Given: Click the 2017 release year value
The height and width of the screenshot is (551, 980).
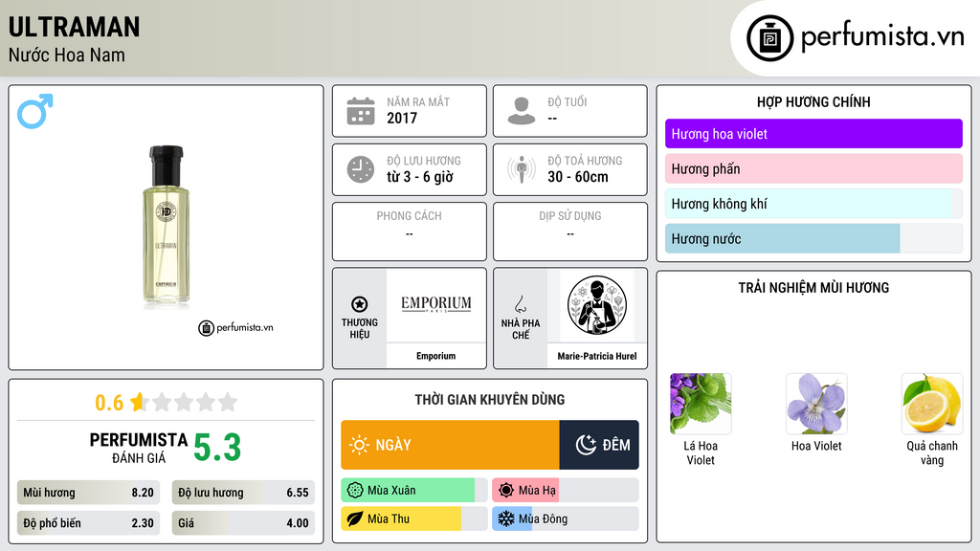Looking at the screenshot, I should [x=402, y=118].
